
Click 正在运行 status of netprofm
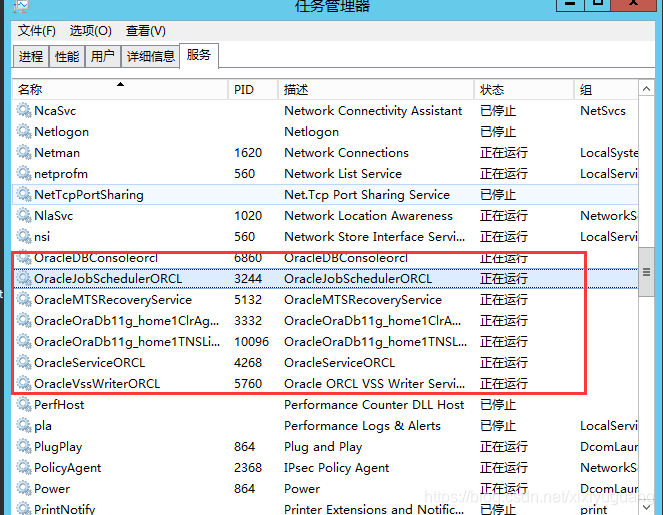[504, 173]
